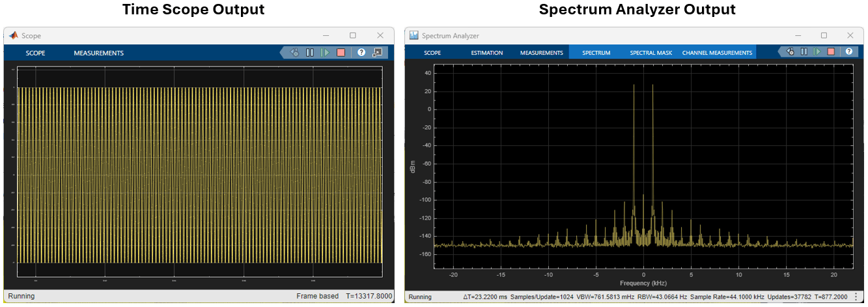Screen dimensions: 868x307
Task: Collapse the Spectrum Analyzer quick-access toolbar arrow
Action: click(x=780, y=51)
